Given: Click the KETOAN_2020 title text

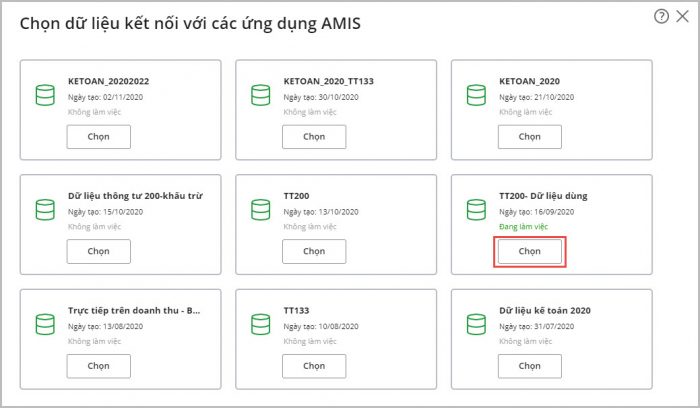Looking at the screenshot, I should [529, 81].
